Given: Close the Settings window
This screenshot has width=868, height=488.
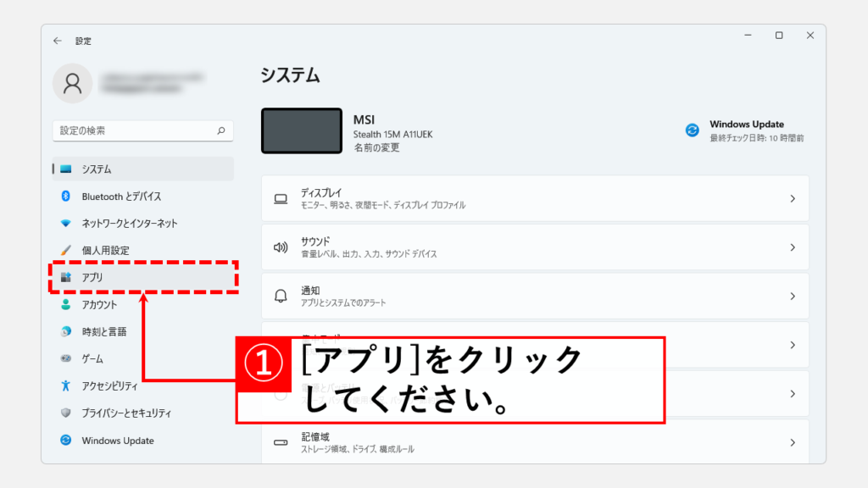Looking at the screenshot, I should point(810,36).
